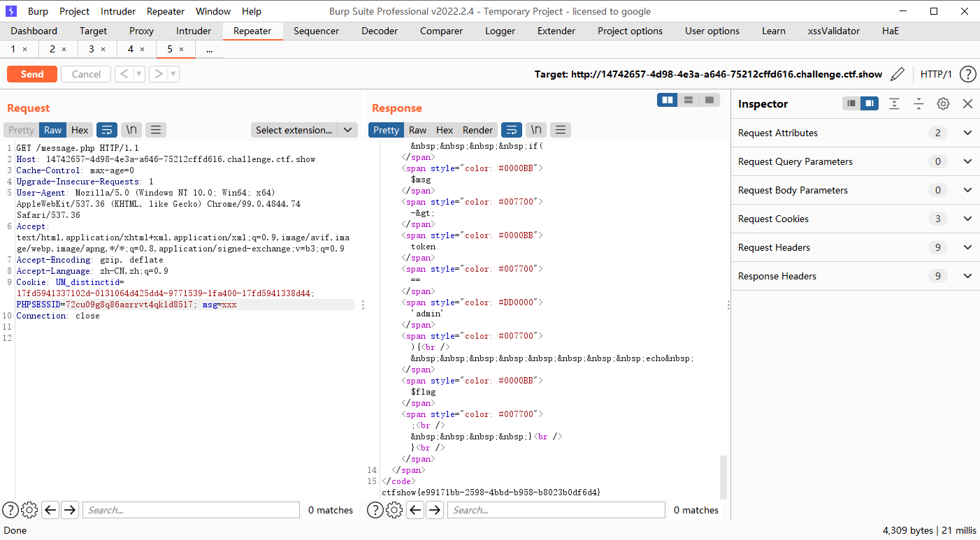
Task: Go to previous match in Request search
Action: tap(50, 510)
